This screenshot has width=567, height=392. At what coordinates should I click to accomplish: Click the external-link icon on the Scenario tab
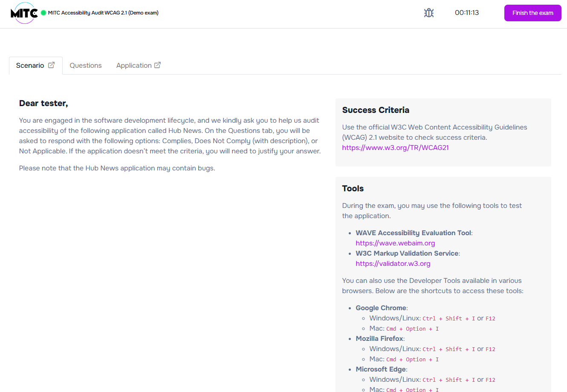tap(52, 65)
